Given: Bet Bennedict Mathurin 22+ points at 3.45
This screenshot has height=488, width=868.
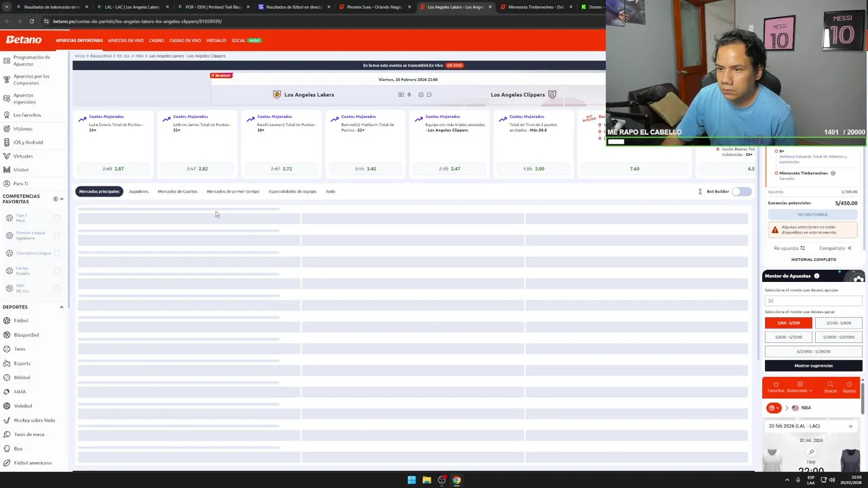Looking at the screenshot, I should 366,169.
